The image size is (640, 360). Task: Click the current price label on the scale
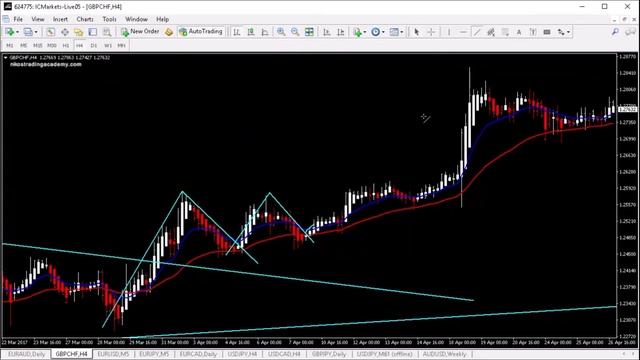(x=627, y=109)
